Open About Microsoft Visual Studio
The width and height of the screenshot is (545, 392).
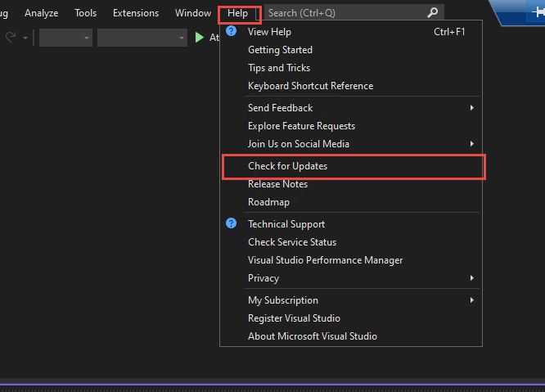pyautogui.click(x=351, y=336)
